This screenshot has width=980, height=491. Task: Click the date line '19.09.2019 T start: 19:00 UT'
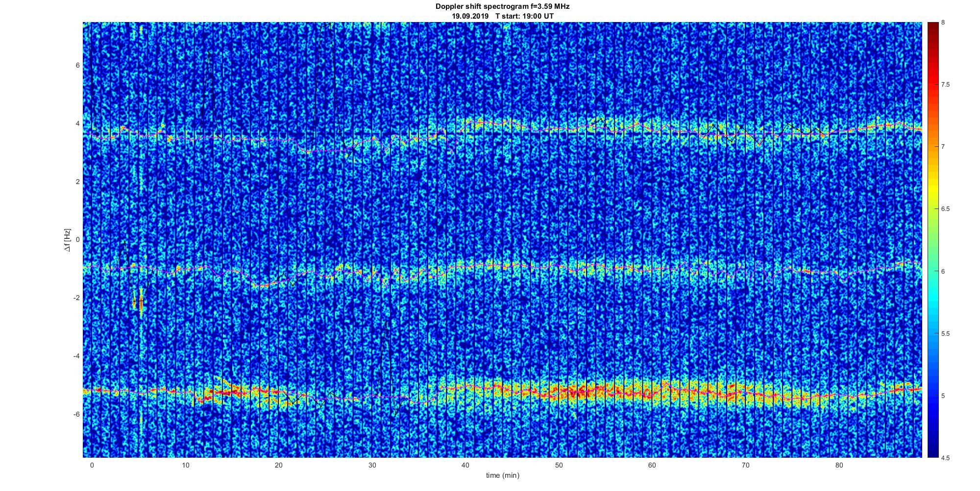(502, 16)
